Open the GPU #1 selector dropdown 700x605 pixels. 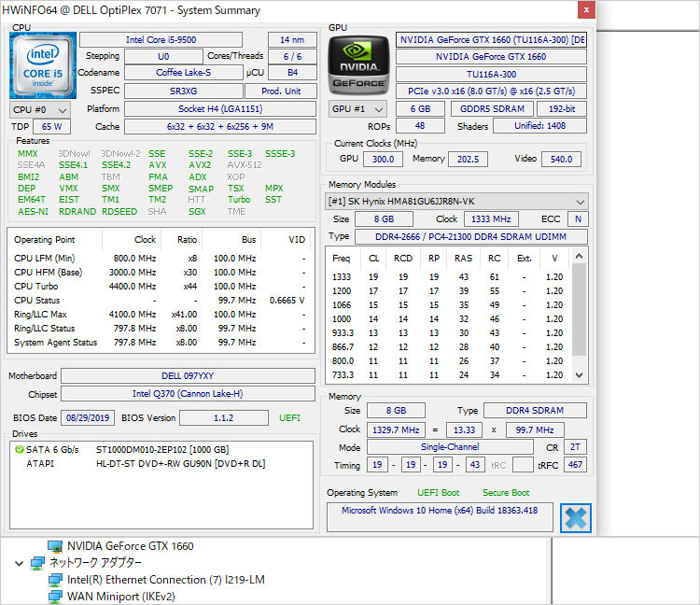coord(357,109)
